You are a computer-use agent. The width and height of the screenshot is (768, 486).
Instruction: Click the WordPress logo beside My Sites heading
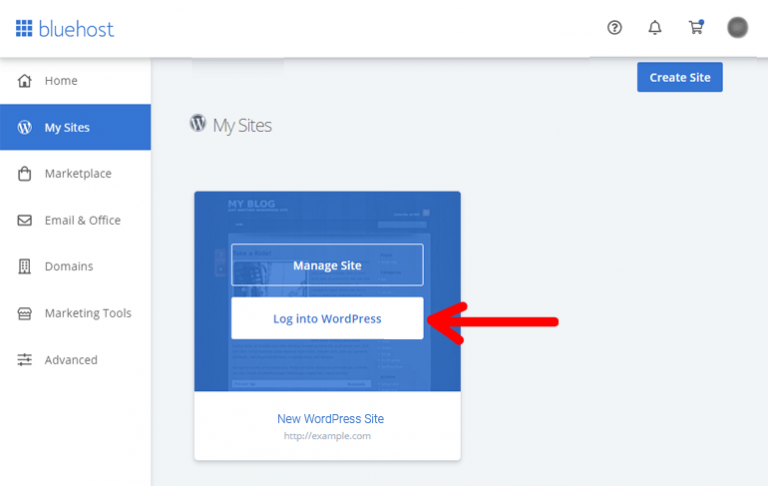pos(198,123)
